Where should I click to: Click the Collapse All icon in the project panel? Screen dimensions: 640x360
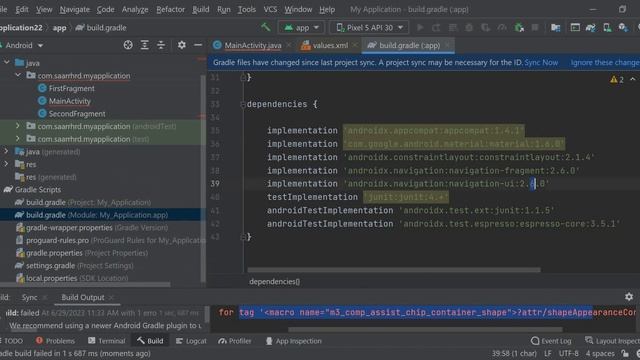click(x=161, y=45)
